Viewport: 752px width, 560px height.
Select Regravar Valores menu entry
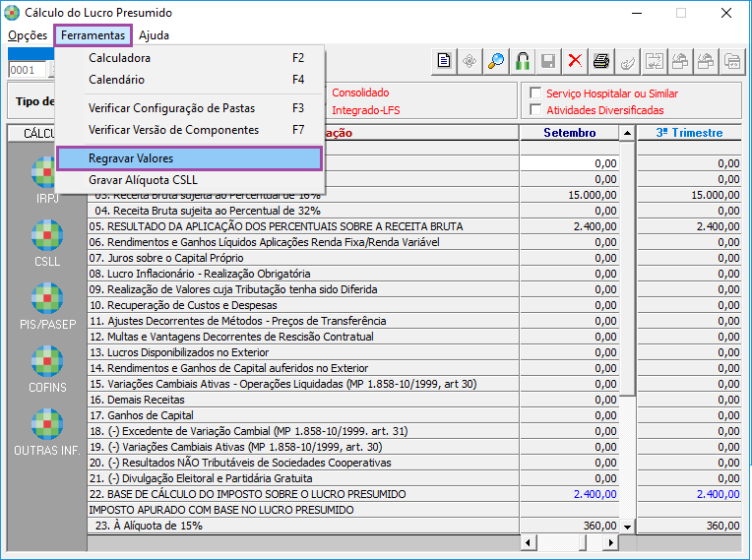[189, 158]
